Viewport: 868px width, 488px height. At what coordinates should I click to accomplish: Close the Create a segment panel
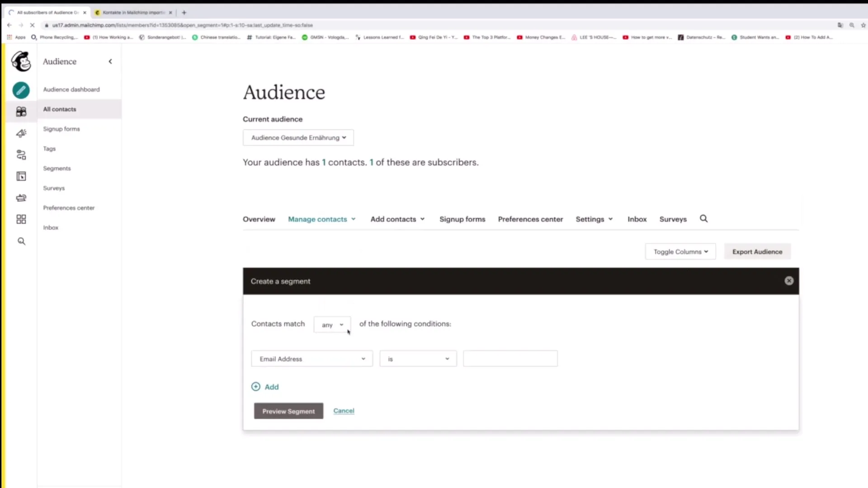pos(789,281)
